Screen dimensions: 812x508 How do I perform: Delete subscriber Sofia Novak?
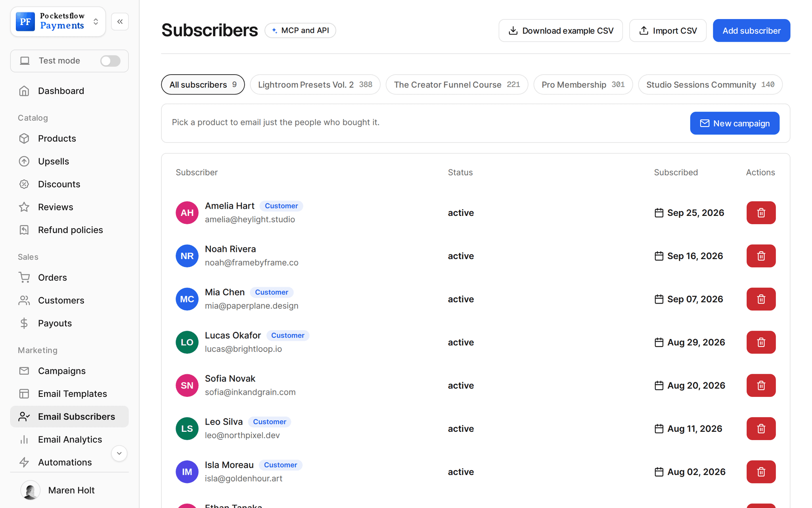pyautogui.click(x=761, y=385)
